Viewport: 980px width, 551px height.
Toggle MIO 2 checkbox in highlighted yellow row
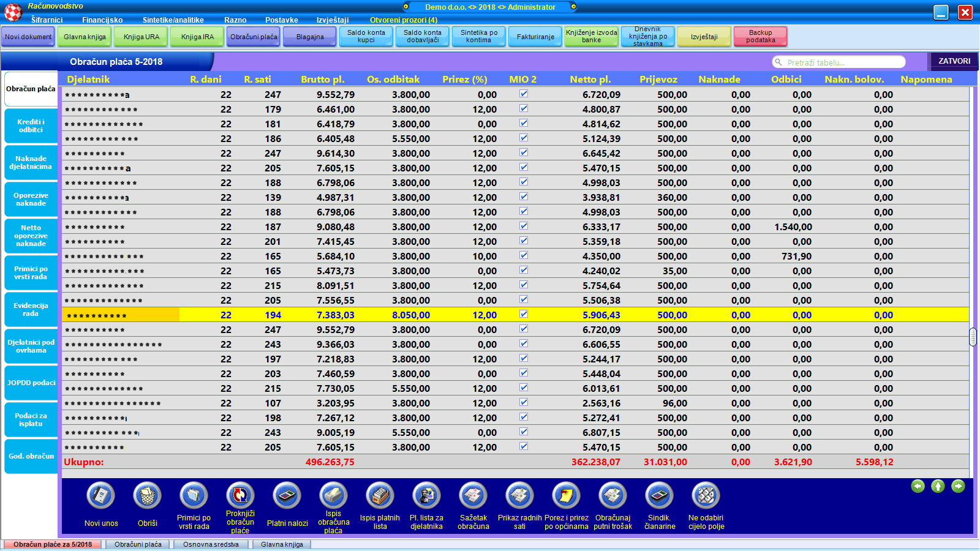[524, 315]
